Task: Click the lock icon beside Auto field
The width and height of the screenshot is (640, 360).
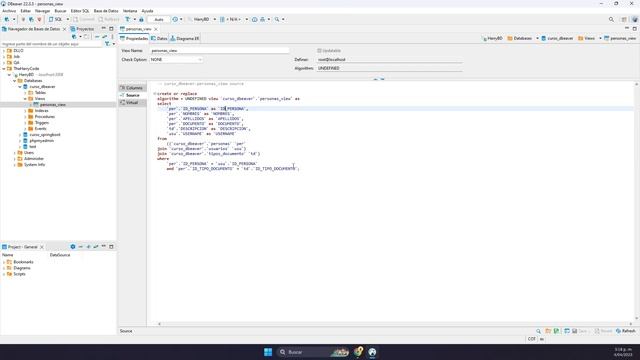Action: [141, 19]
